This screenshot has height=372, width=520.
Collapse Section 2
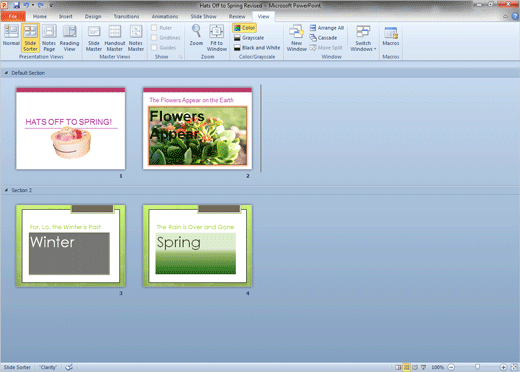[6, 190]
